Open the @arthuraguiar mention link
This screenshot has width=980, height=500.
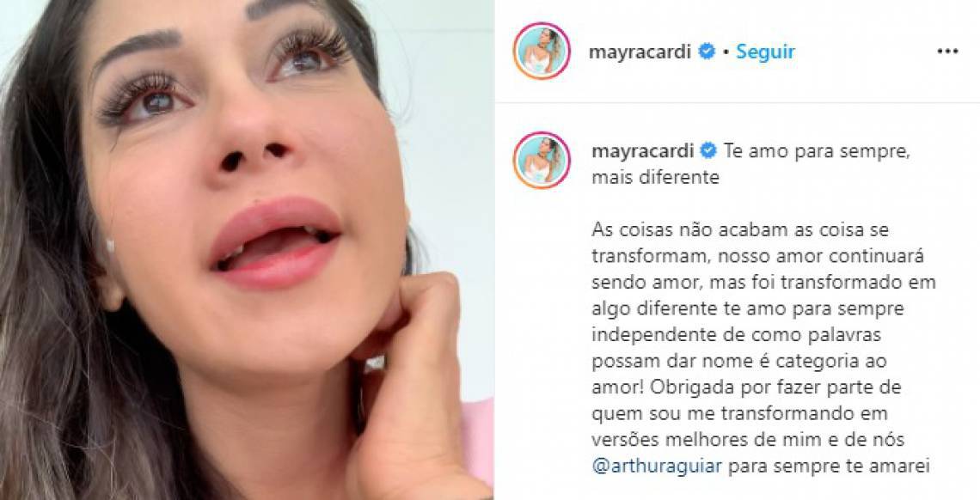click(x=657, y=466)
